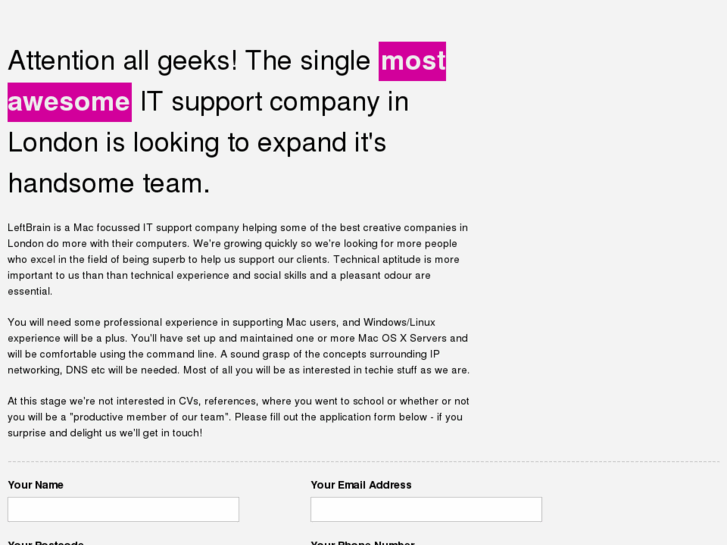Focus the Your Email Address text box
Image resolution: width=727 pixels, height=545 pixels.
(x=426, y=509)
